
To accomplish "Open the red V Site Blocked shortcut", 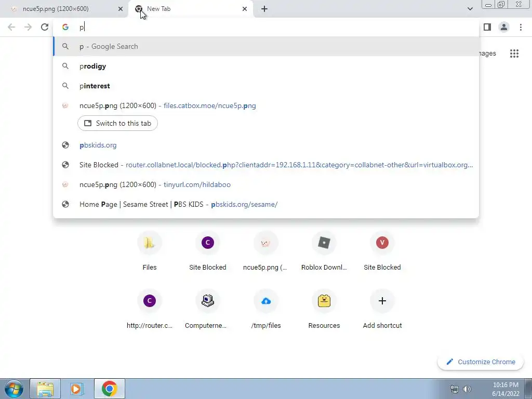I will (x=382, y=251).
